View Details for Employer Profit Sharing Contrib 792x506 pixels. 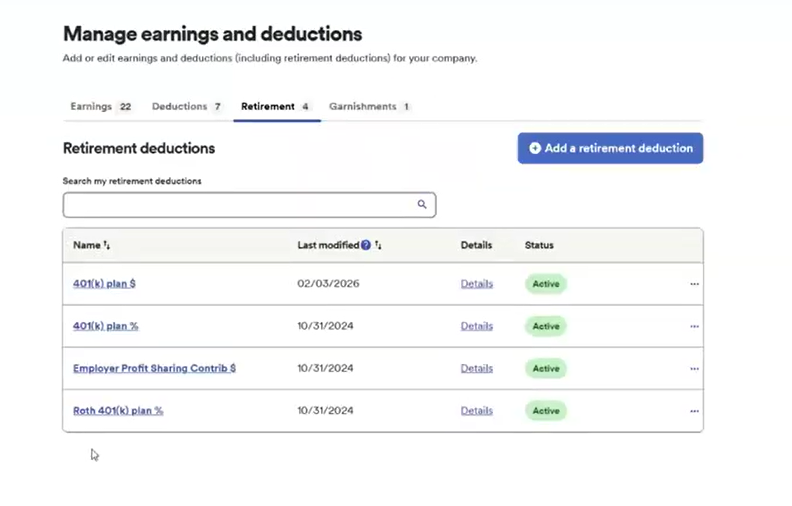[477, 369]
